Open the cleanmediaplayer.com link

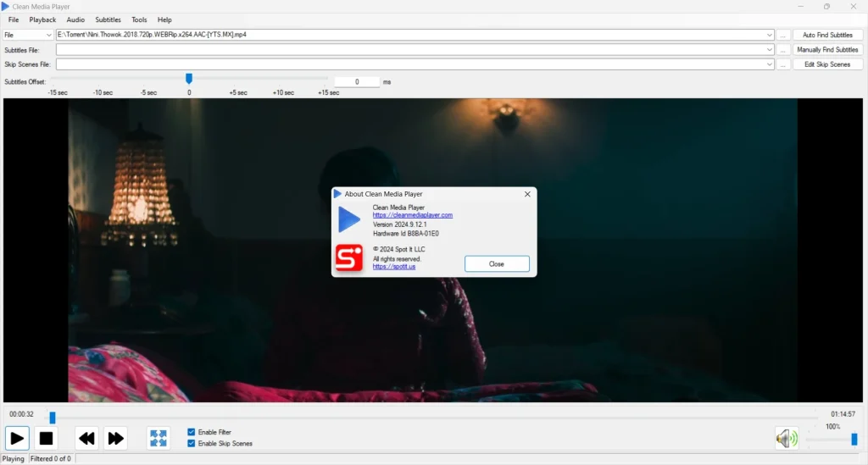(x=413, y=215)
